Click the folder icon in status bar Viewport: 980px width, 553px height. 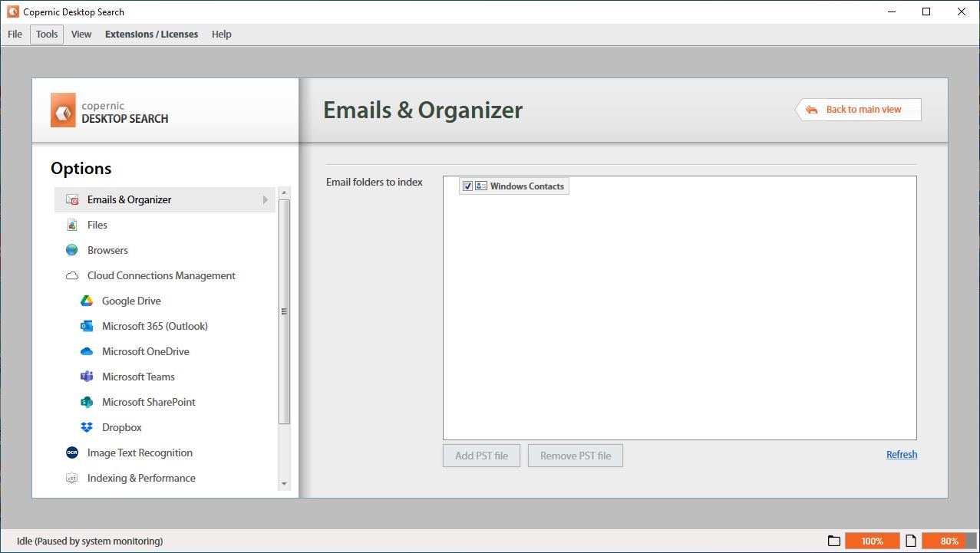pos(833,541)
